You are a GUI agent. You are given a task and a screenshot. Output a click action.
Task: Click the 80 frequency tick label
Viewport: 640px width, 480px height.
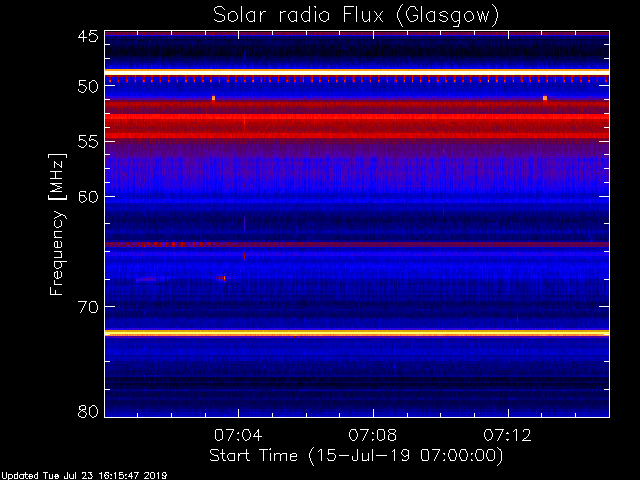click(x=88, y=411)
